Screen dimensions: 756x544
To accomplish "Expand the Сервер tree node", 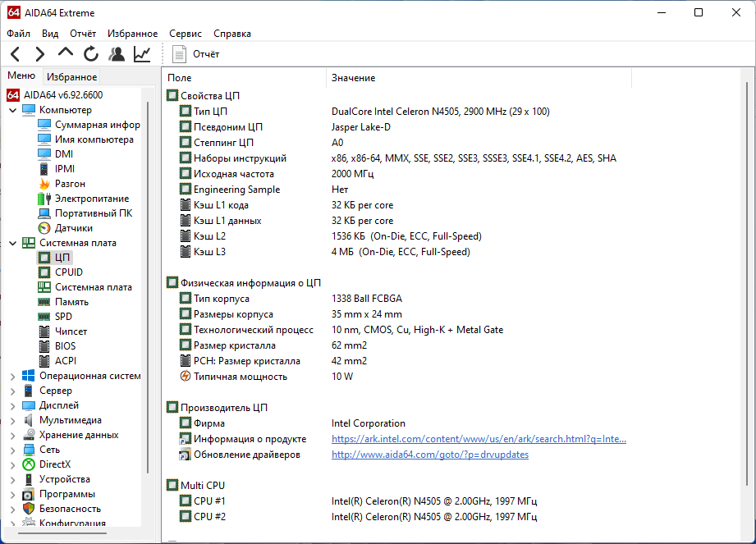I will [13, 391].
